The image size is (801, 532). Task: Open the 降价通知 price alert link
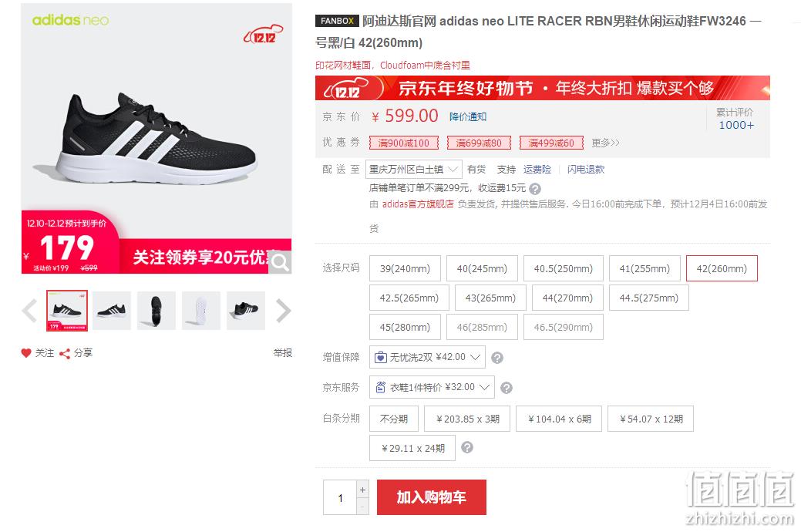(x=468, y=117)
